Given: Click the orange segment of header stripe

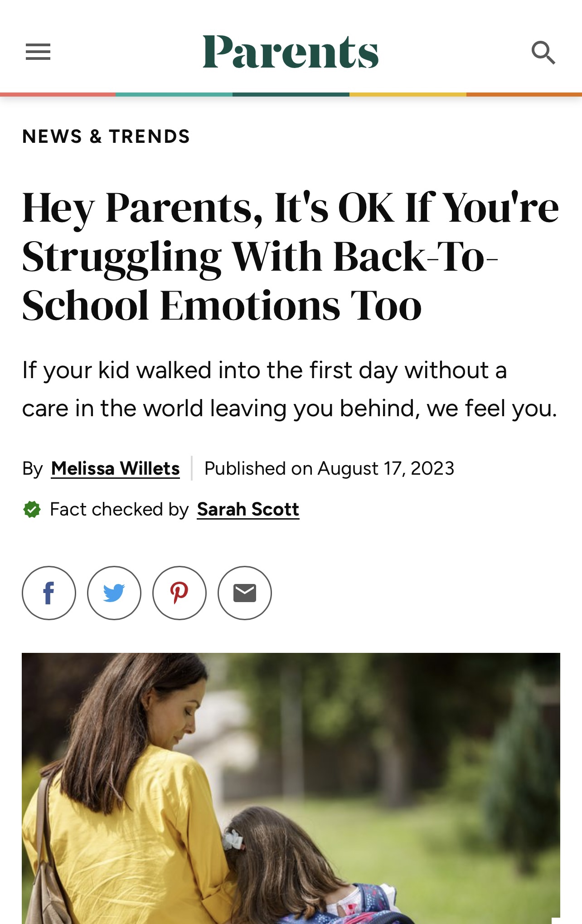Looking at the screenshot, I should pos(524,94).
